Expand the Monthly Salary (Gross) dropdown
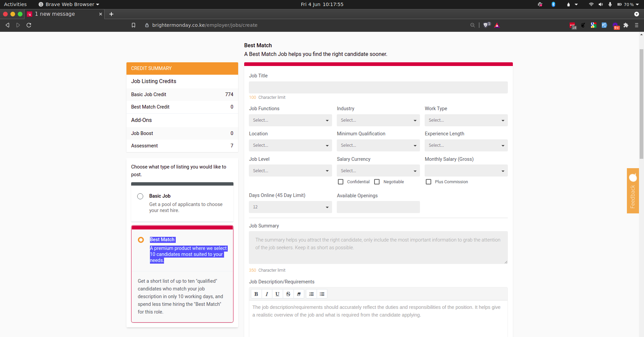The image size is (644, 337). (466, 171)
